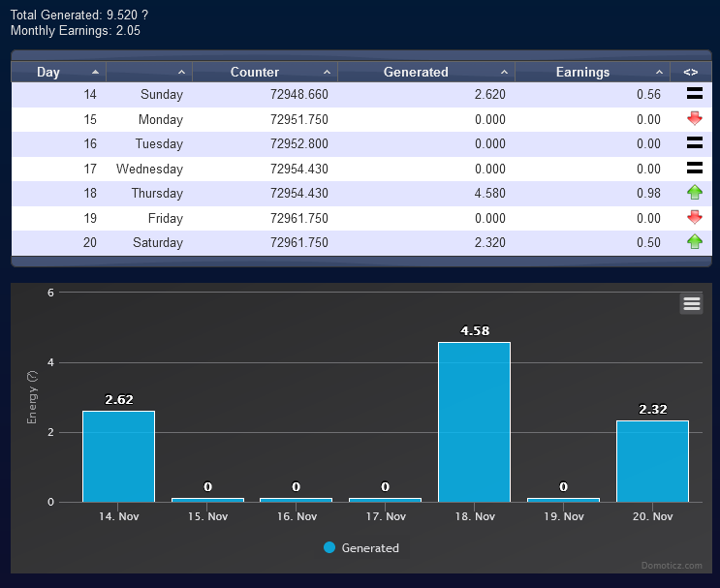This screenshot has height=588, width=720.
Task: Open the Domoticz.com credits link
Action: coord(672,566)
